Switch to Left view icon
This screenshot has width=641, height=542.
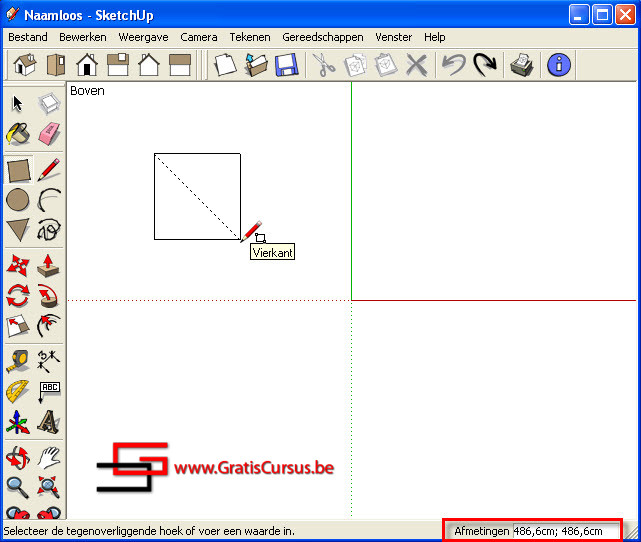pos(180,65)
